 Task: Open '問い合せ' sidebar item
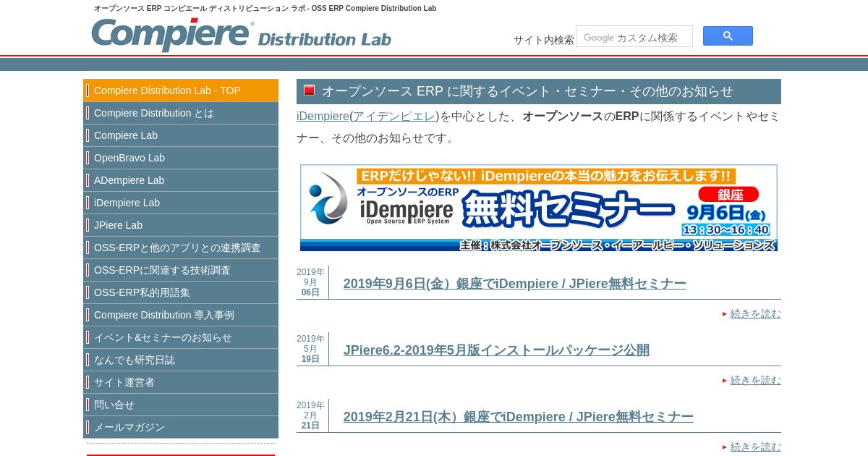pos(181,405)
